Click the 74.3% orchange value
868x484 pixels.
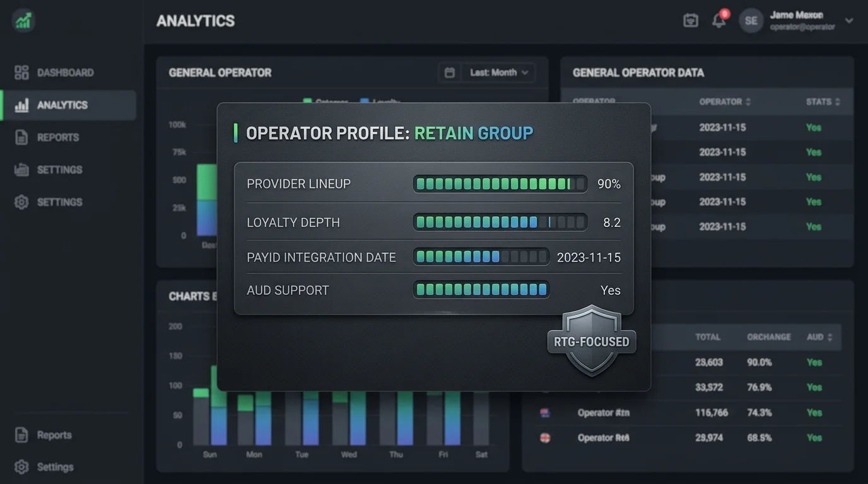[759, 413]
